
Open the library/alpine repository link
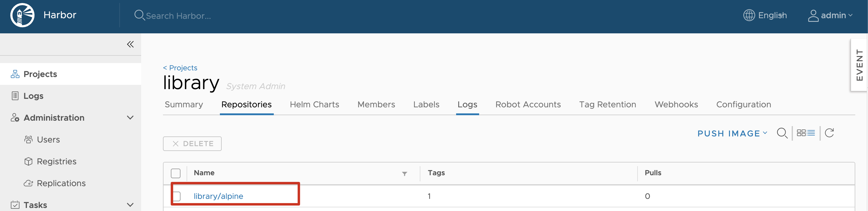[218, 196]
